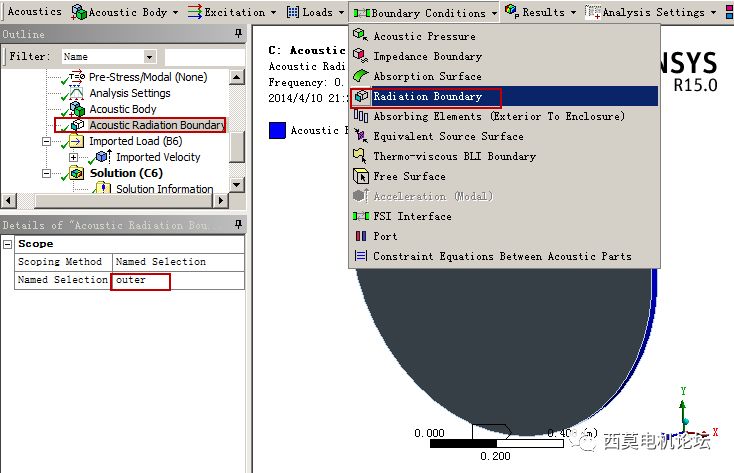
Task: Open the Results toolbar dropdown
Action: click(573, 13)
